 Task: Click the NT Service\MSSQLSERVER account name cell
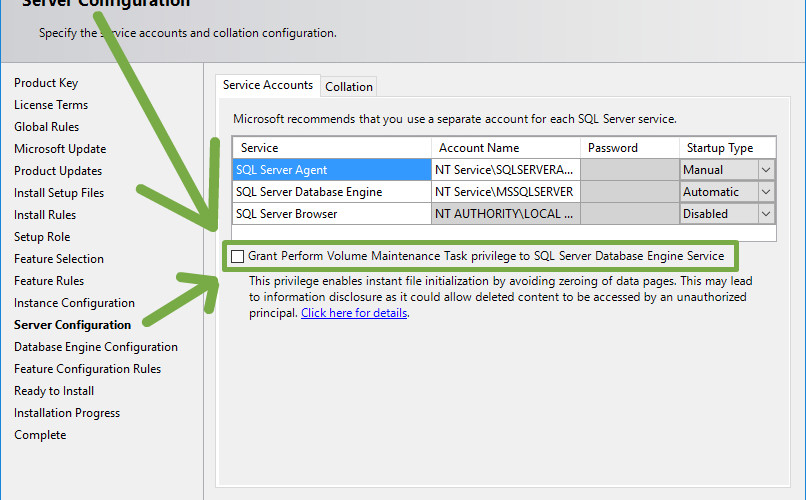(506, 192)
